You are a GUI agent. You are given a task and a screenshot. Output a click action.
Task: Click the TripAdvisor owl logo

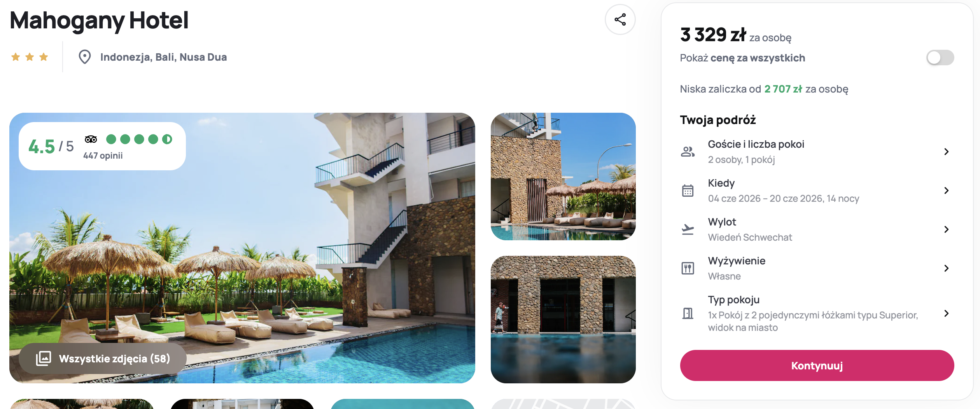(91, 139)
